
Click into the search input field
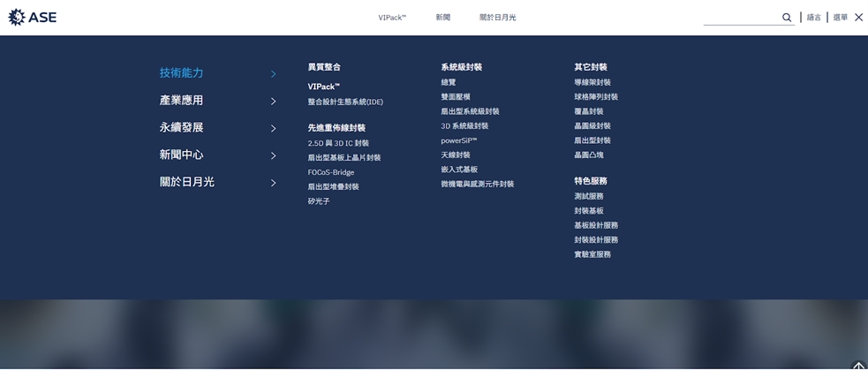(x=740, y=18)
